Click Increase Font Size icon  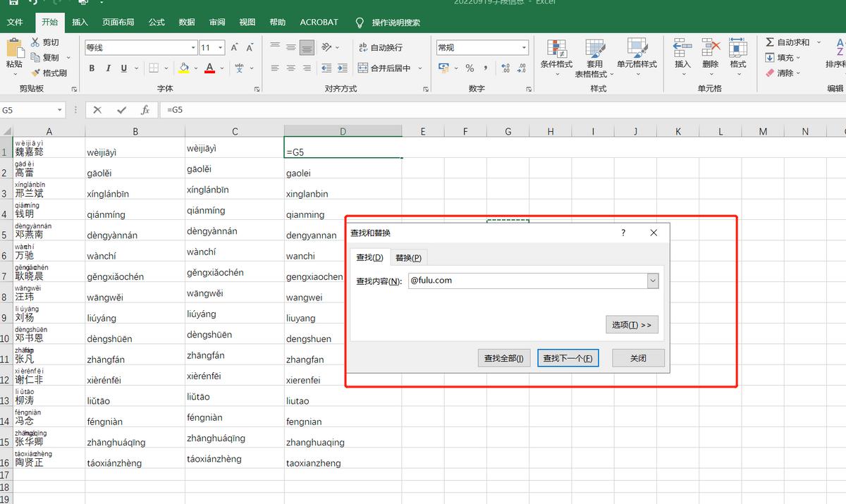(x=235, y=47)
